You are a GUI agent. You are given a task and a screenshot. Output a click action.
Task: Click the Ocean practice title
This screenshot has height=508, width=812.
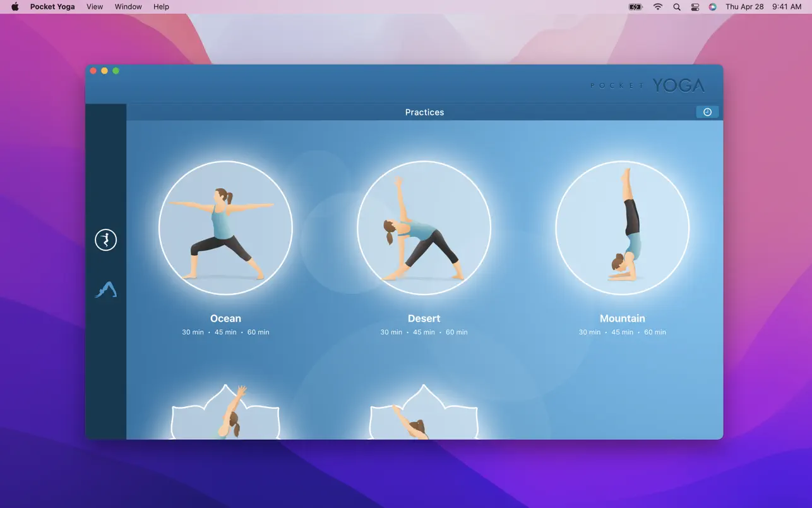225,318
